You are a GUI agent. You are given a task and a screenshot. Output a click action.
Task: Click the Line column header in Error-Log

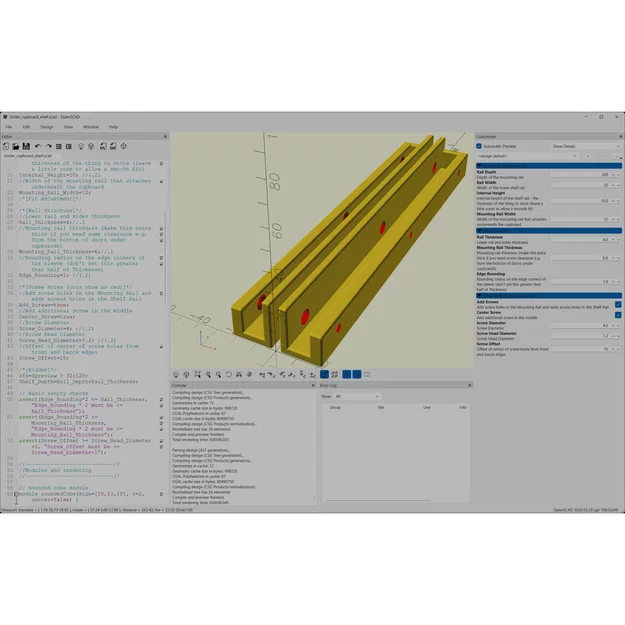pyautogui.click(x=426, y=407)
